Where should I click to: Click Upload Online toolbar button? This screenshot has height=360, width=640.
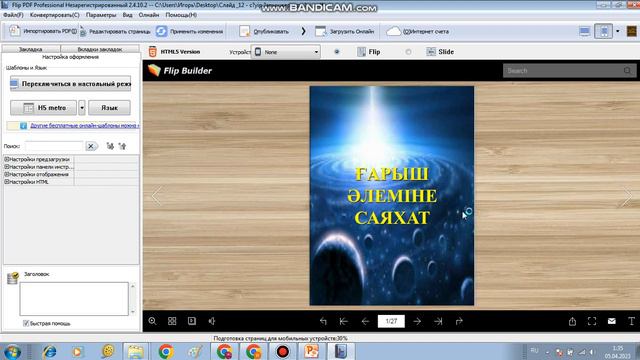pyautogui.click(x=344, y=31)
